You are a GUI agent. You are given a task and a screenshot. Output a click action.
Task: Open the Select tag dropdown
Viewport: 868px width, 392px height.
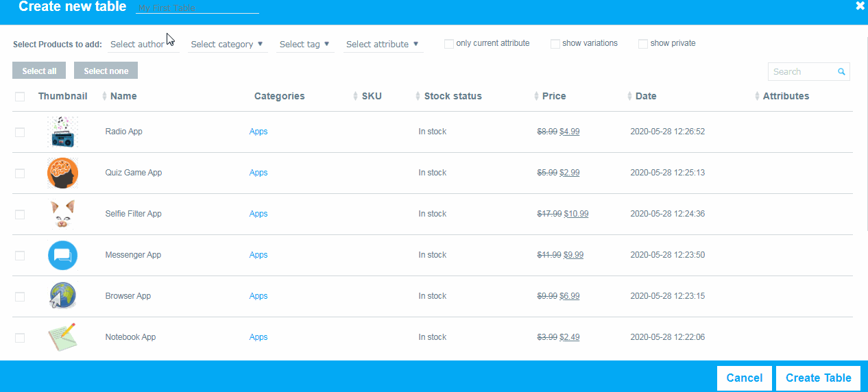pos(305,44)
